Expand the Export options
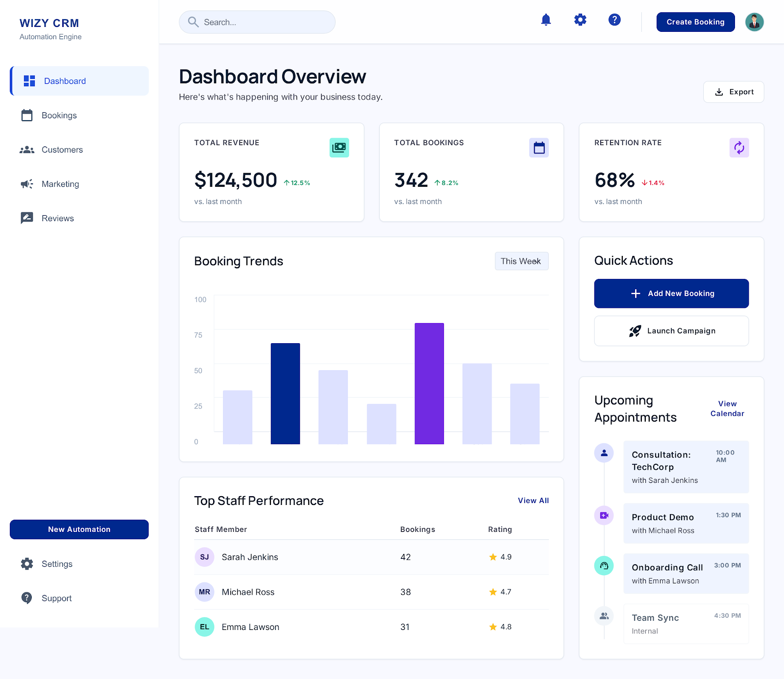Viewport: 784px width, 679px height. (734, 92)
